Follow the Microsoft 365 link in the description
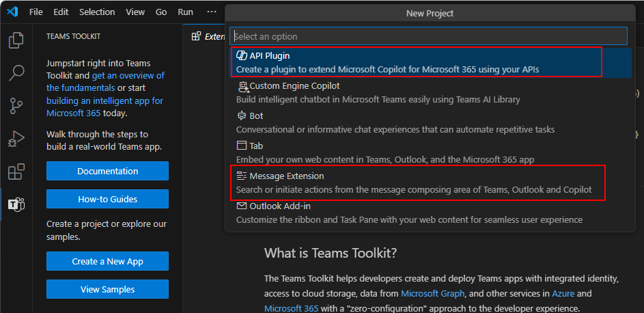The height and width of the screenshot is (313, 644). coord(290,308)
